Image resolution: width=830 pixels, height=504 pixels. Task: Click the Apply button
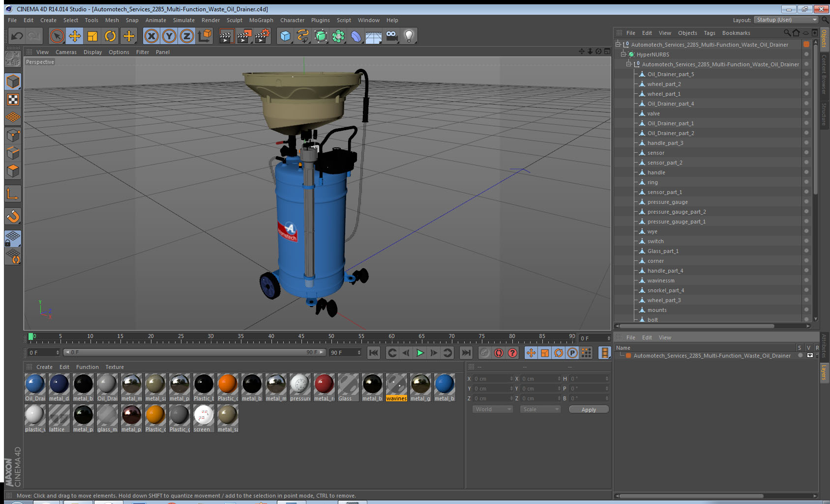(589, 410)
